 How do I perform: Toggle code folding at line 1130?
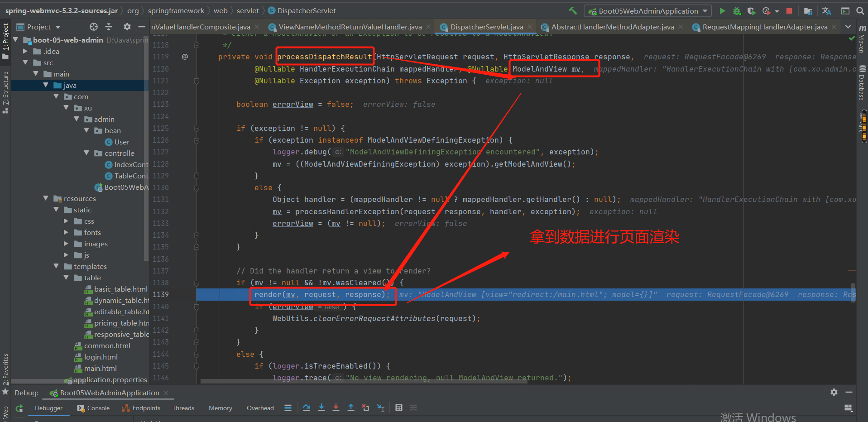197,188
